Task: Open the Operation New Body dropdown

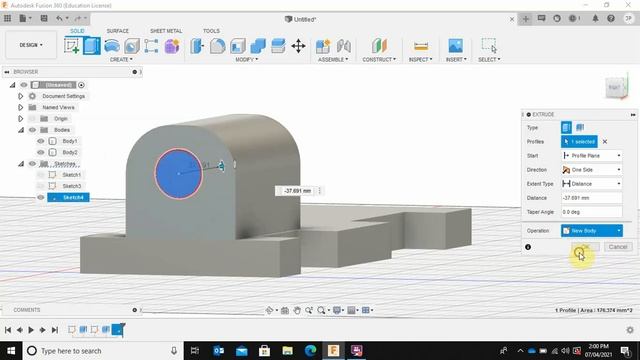Action: coord(592,231)
